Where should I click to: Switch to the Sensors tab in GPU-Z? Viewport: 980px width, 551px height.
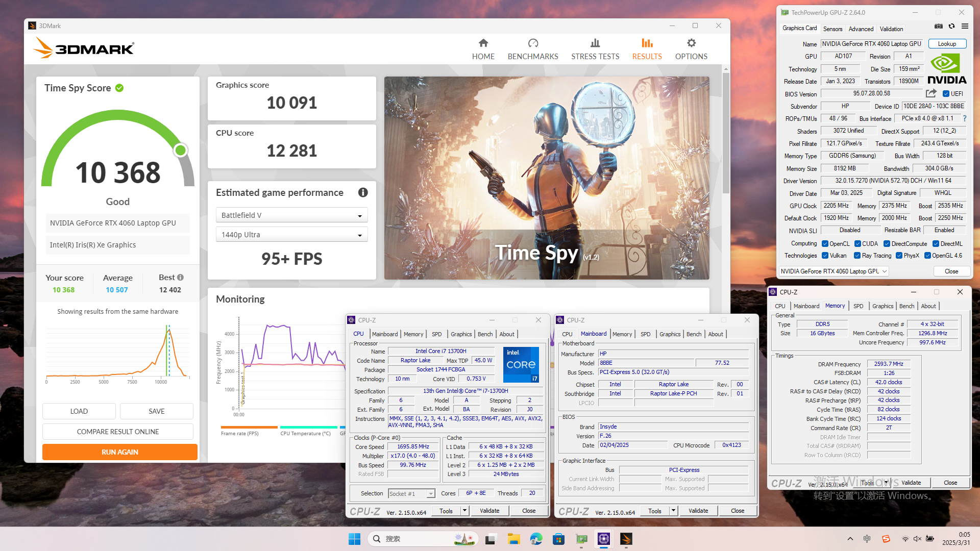tap(832, 29)
